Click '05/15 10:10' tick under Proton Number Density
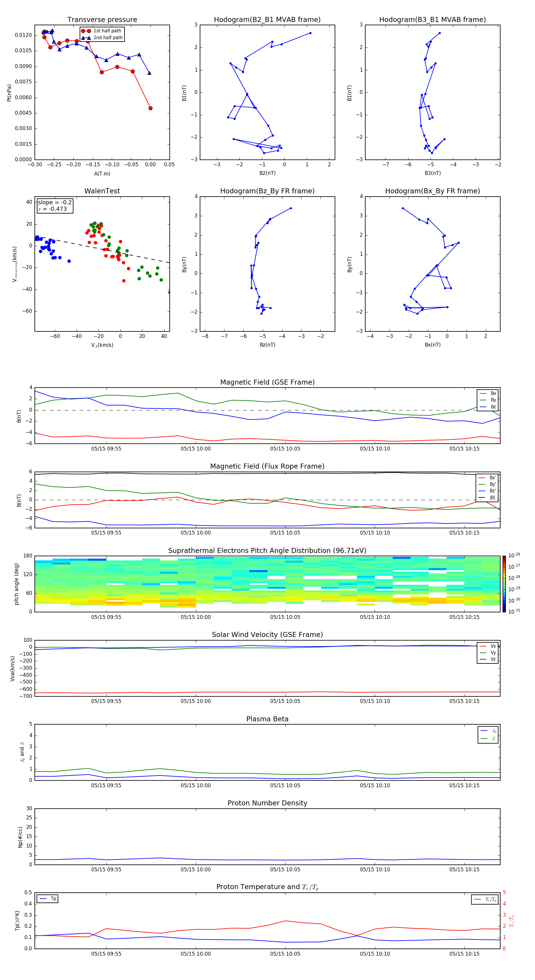 [375, 870]
